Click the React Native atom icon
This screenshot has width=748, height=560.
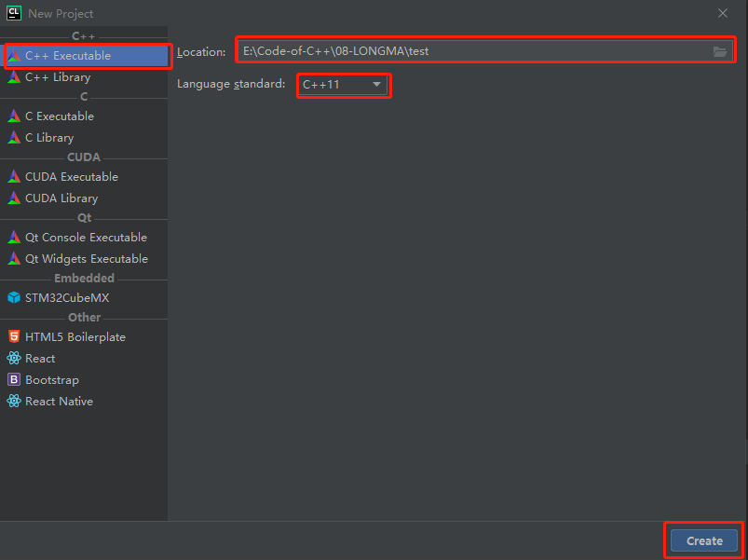coord(14,401)
